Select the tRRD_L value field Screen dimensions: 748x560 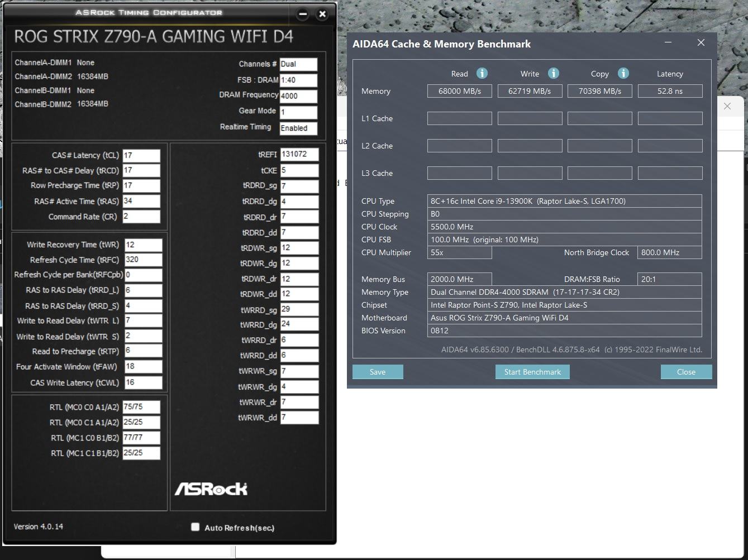[143, 290]
